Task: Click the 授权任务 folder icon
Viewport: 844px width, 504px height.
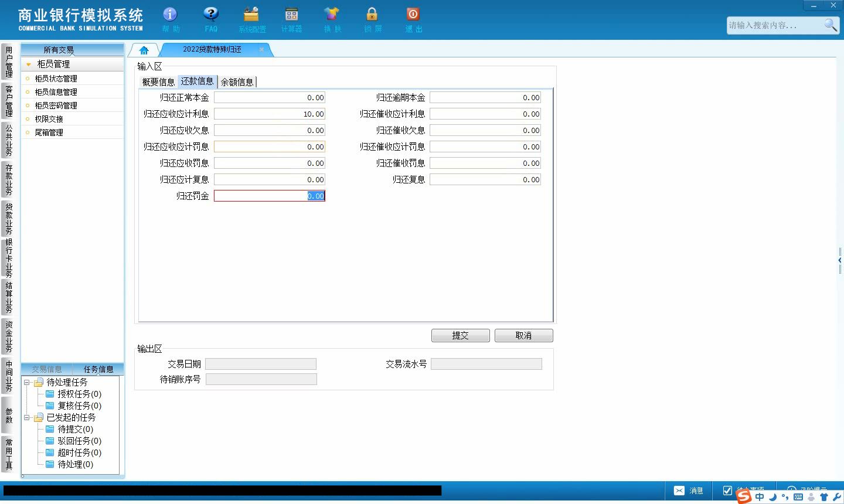Action: [x=50, y=394]
